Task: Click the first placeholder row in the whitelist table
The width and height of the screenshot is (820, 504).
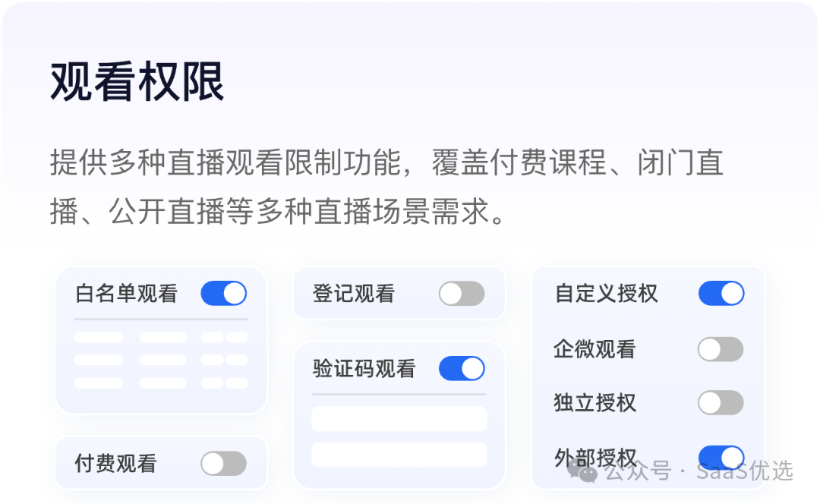Action: (161, 337)
